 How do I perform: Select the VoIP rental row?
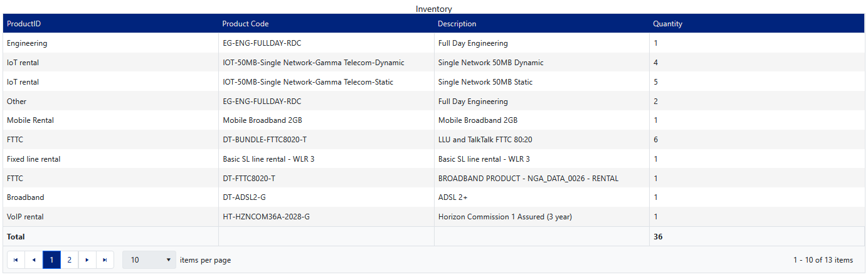(x=25, y=217)
